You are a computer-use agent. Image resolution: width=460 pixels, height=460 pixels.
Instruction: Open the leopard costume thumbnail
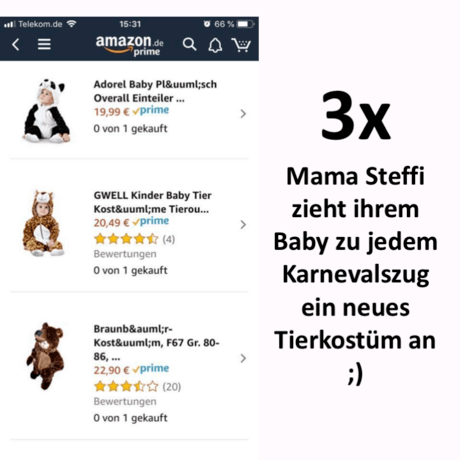tap(43, 223)
